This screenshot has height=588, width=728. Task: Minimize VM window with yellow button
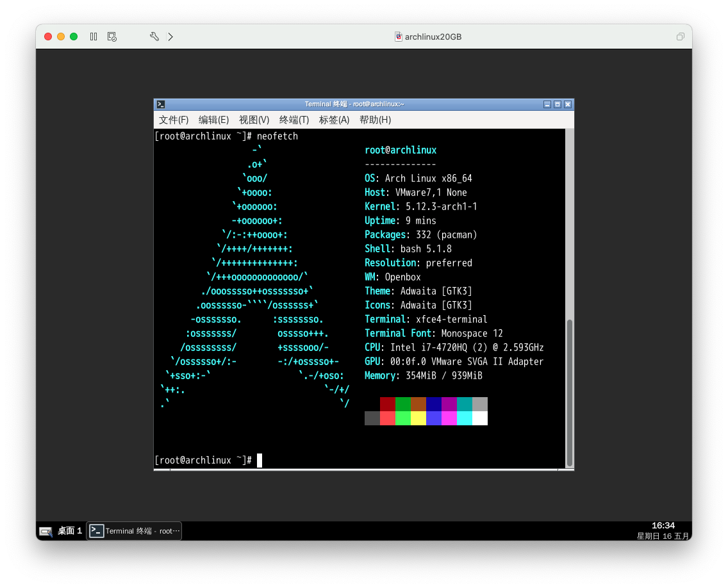(61, 37)
